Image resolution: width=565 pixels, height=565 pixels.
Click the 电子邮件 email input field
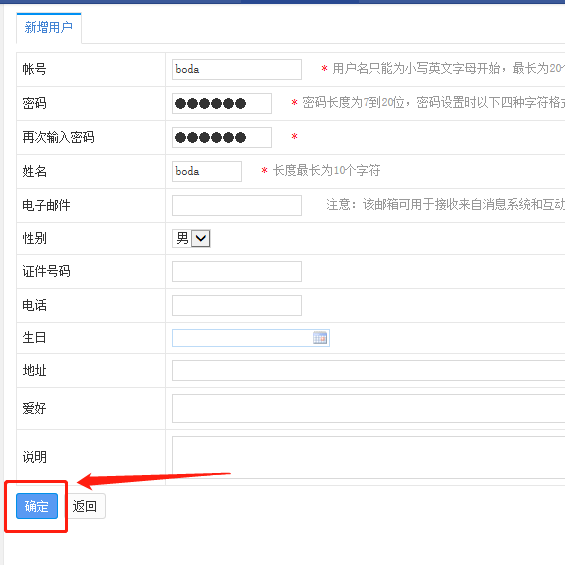(237, 205)
